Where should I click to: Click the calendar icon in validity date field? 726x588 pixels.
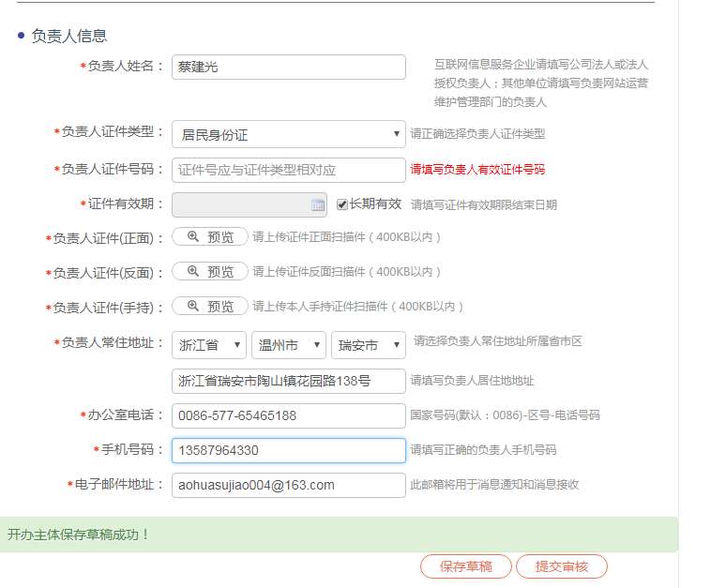tap(318, 204)
